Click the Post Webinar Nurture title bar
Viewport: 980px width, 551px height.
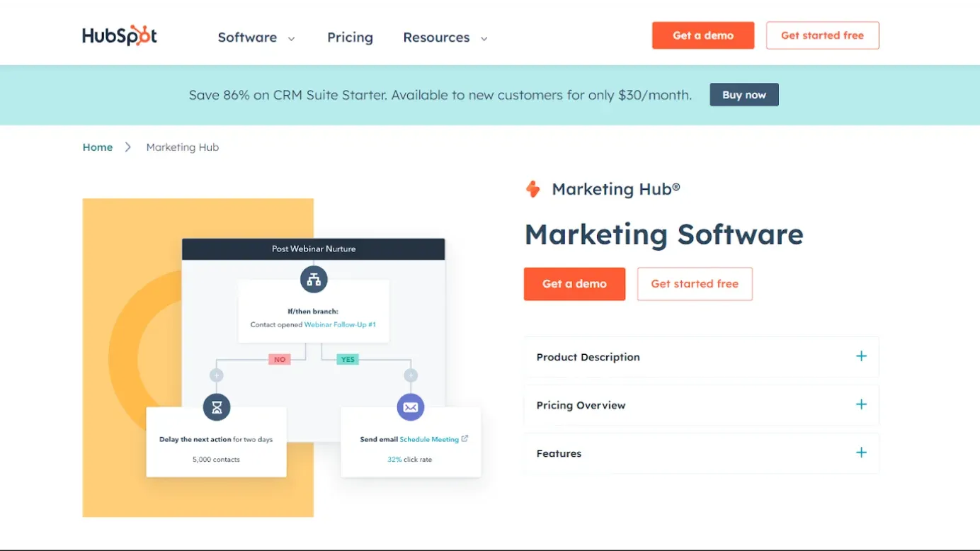314,249
